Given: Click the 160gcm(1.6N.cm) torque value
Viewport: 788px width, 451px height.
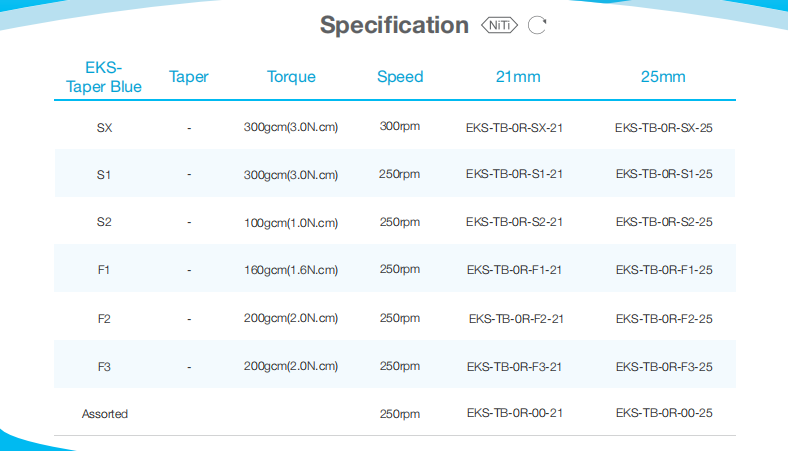Looking at the screenshot, I should [x=291, y=270].
